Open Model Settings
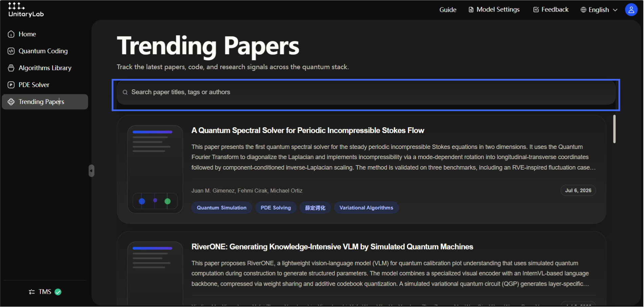This screenshot has width=644, height=307. click(494, 10)
